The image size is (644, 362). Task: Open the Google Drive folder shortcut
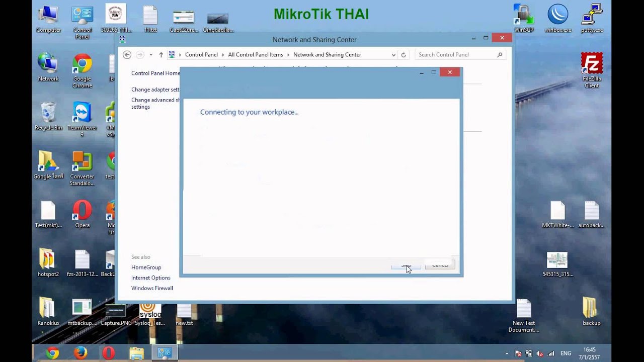coord(48,165)
